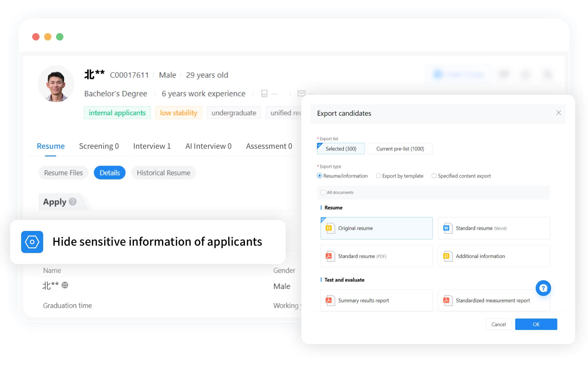
Task: Check the All documents checkbox
Action: [323, 193]
